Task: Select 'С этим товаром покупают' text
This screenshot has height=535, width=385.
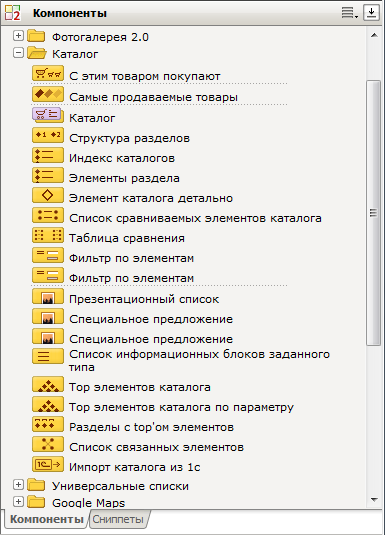Action: (145, 76)
